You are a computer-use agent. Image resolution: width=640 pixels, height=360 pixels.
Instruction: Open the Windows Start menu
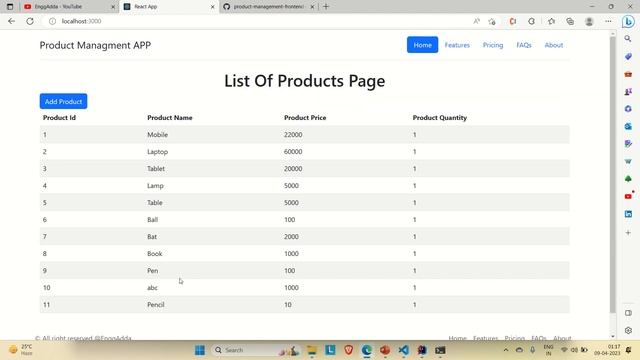coord(200,350)
